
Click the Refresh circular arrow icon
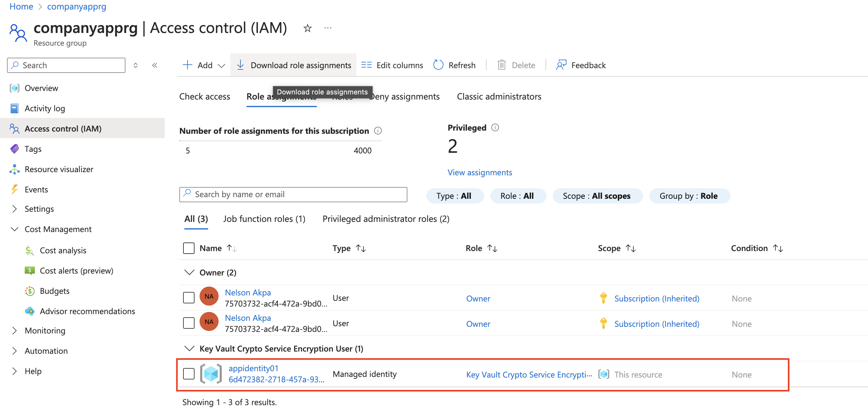pos(438,65)
